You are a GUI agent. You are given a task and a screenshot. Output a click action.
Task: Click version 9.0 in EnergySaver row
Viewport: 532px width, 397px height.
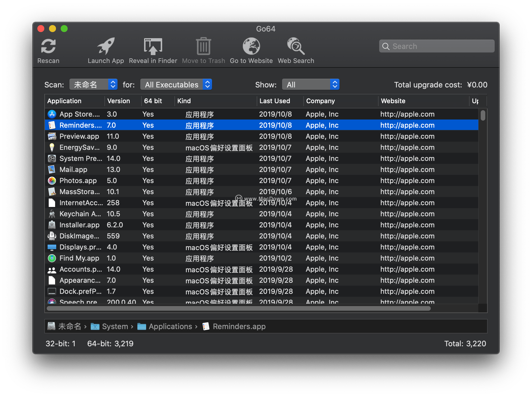click(x=112, y=147)
